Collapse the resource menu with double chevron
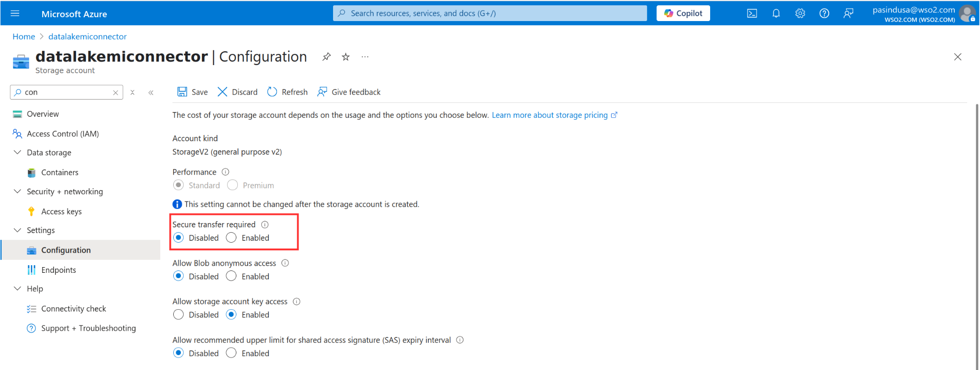 151,92
